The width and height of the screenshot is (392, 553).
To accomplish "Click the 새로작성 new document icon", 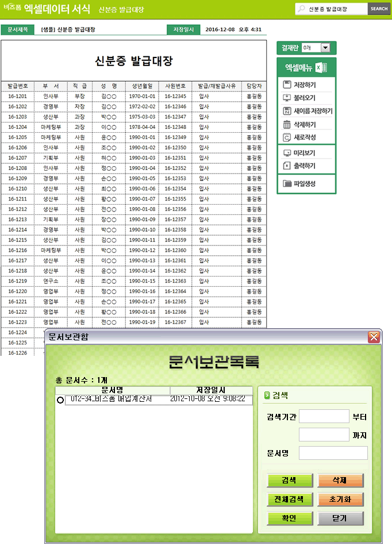I will pos(287,137).
